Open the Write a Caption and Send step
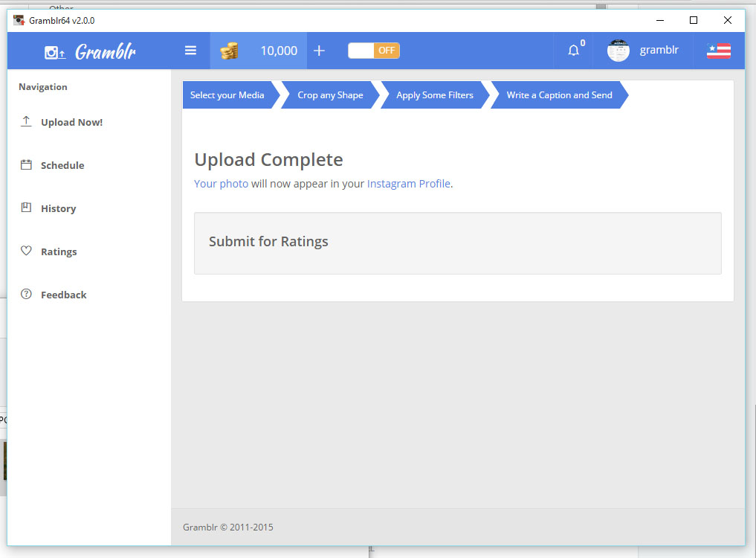Screen dimensions: 756x558 559,95
